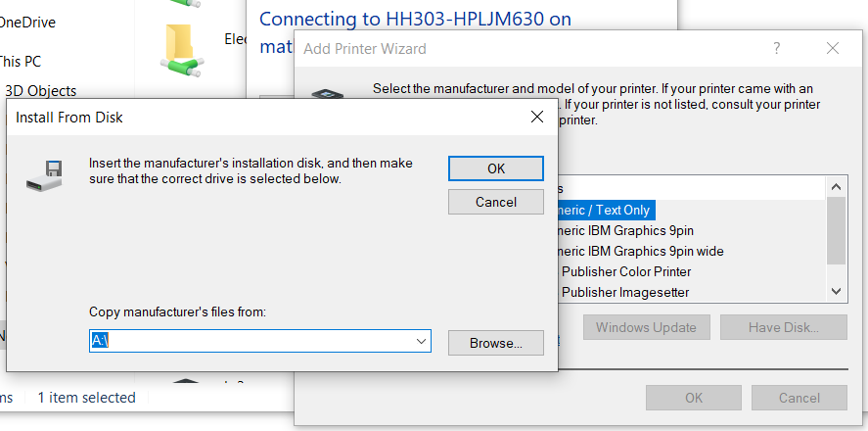
Task: Expand the Copy manufacturer's files from dropdown
Action: (x=422, y=342)
